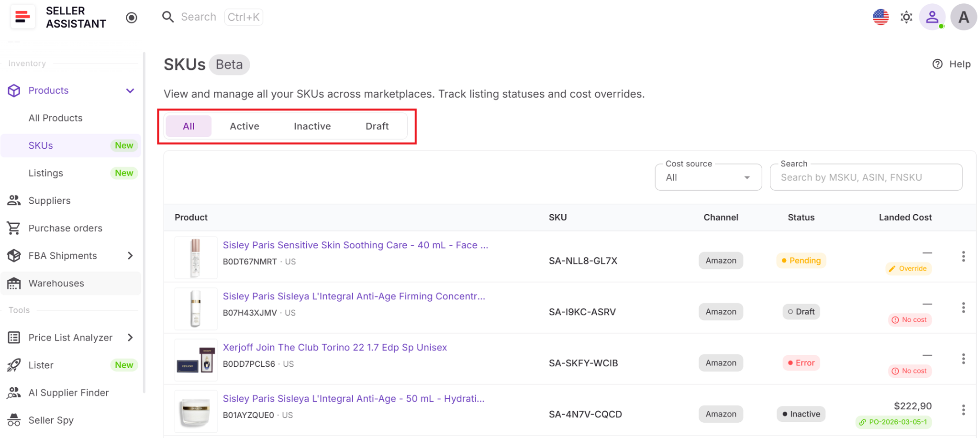980x438 pixels.
Task: Click the Draft status badge in table
Action: click(802, 312)
